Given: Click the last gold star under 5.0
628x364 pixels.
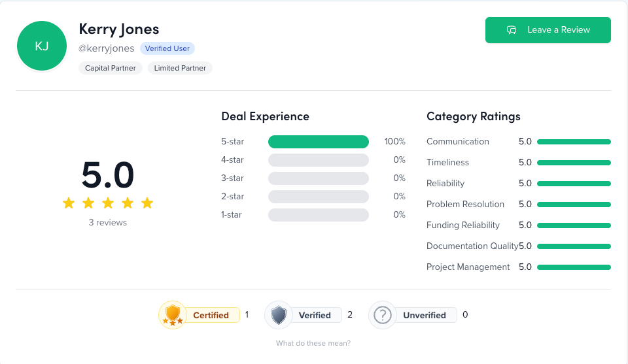Looking at the screenshot, I should point(147,203).
